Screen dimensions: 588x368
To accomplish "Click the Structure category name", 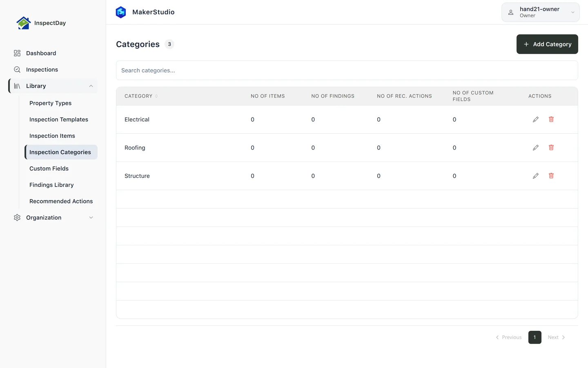I will tap(137, 176).
